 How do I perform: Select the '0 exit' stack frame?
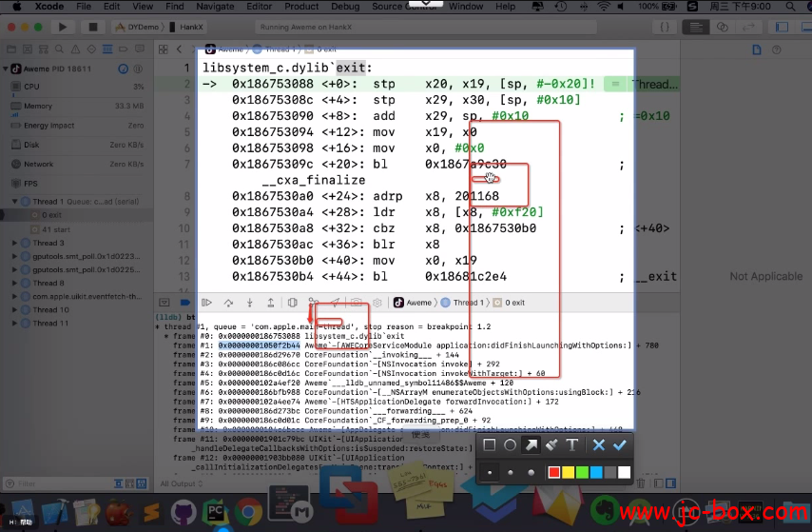coord(77,215)
